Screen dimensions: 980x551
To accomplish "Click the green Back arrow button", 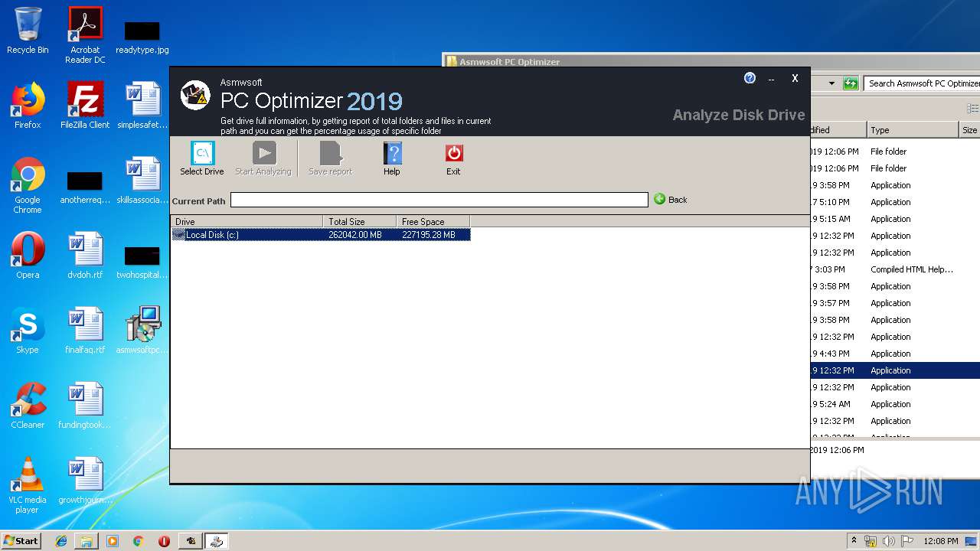I will click(x=670, y=200).
